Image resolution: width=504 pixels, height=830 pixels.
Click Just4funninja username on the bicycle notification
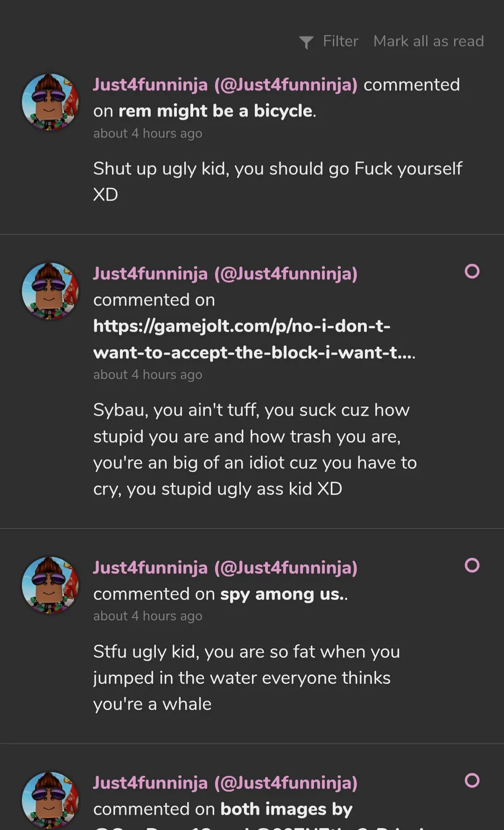(x=225, y=85)
